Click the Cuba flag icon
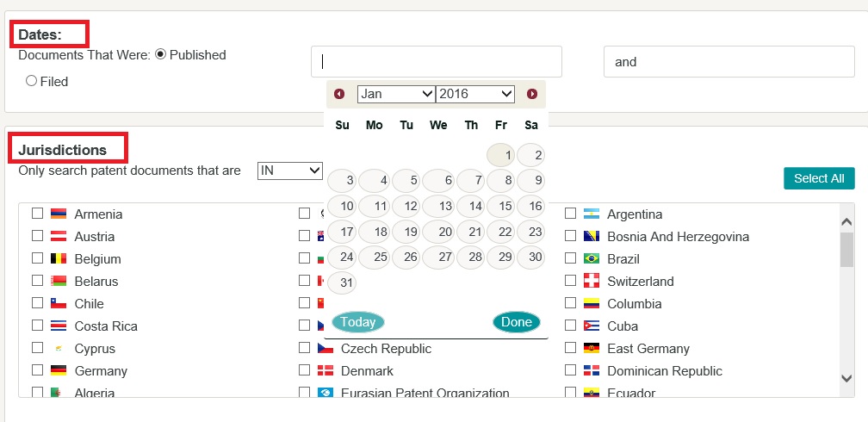The height and width of the screenshot is (422, 868). pyautogui.click(x=592, y=326)
